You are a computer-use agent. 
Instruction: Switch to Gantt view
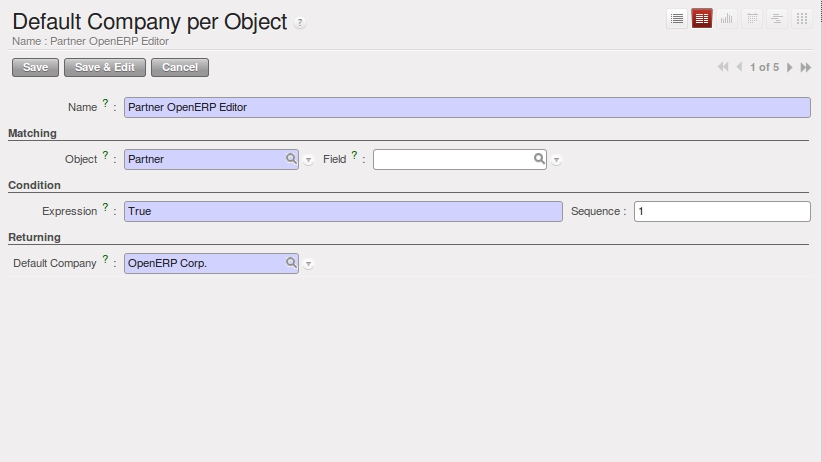(x=777, y=19)
